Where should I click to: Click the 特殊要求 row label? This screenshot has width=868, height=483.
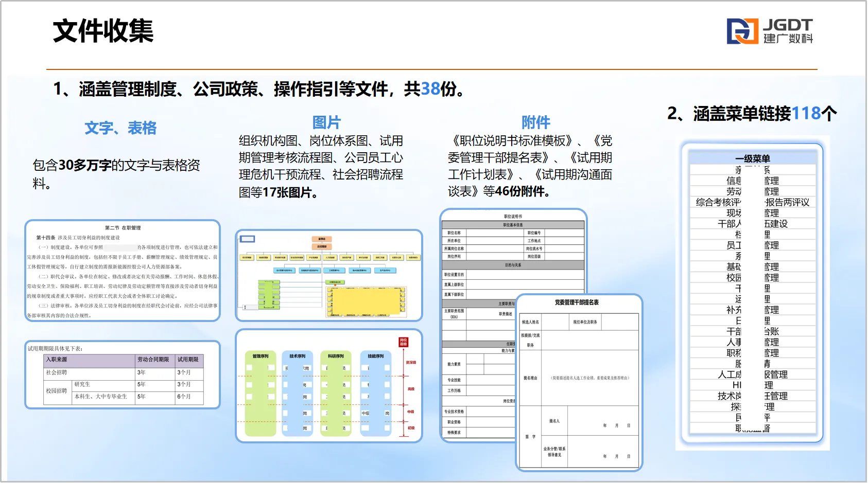point(454,433)
